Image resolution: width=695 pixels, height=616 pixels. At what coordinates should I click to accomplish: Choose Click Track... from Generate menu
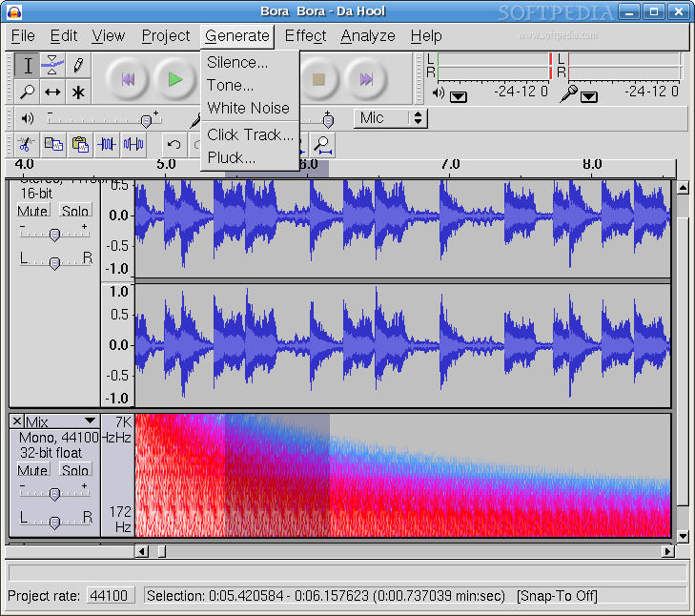click(x=250, y=134)
